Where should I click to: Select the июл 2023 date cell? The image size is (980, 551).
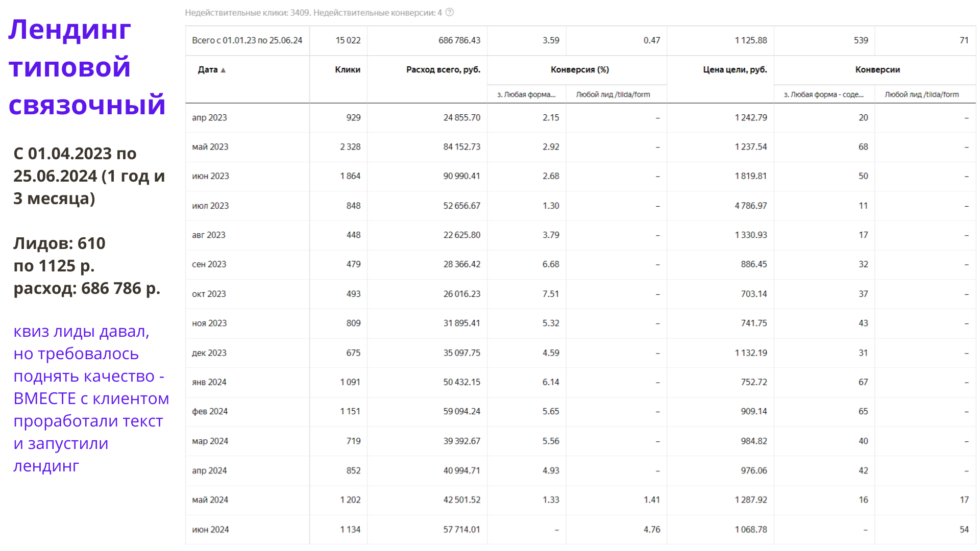pos(210,206)
